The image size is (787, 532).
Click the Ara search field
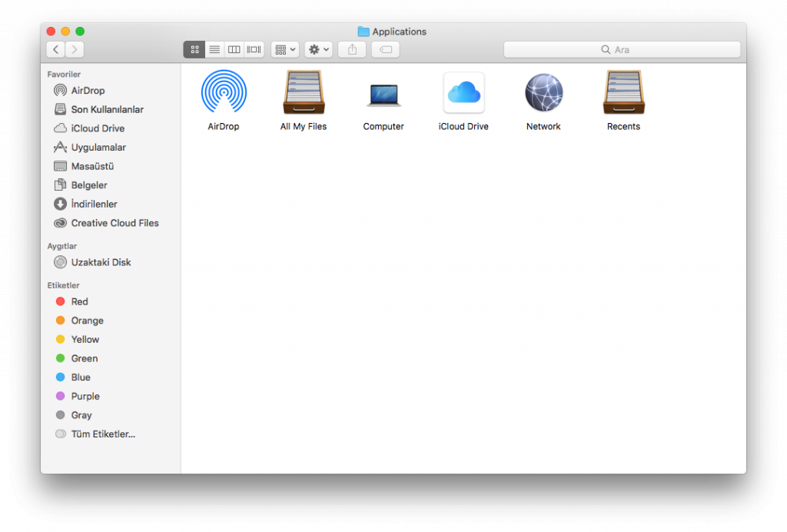[x=622, y=49]
